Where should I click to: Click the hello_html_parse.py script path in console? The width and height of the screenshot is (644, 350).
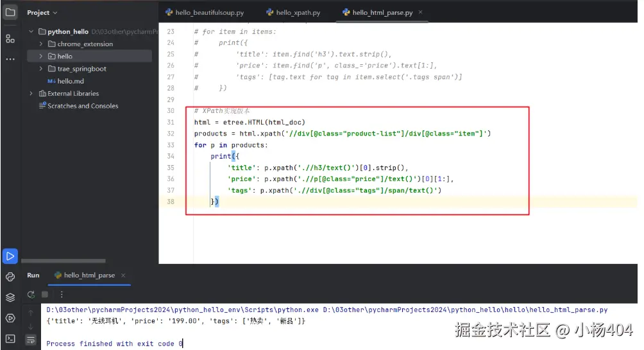pyautogui.click(x=465, y=310)
